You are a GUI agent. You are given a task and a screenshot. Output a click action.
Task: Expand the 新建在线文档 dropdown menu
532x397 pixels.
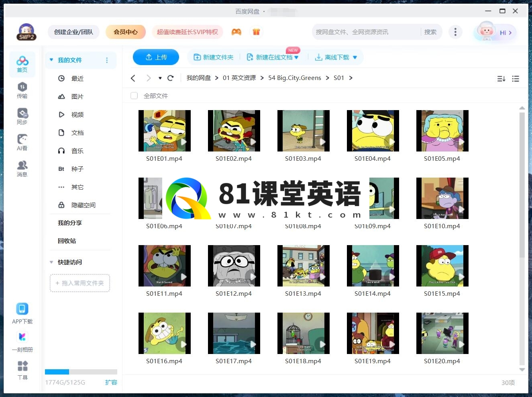tap(296, 57)
